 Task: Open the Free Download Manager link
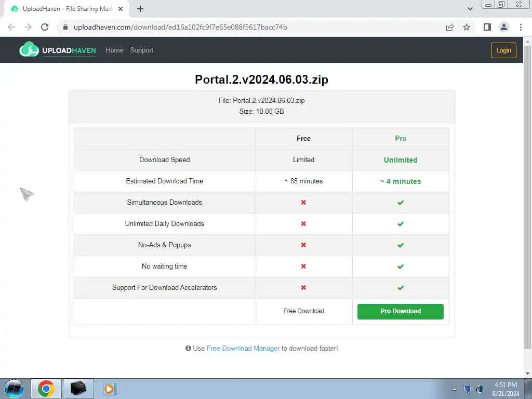pyautogui.click(x=243, y=349)
